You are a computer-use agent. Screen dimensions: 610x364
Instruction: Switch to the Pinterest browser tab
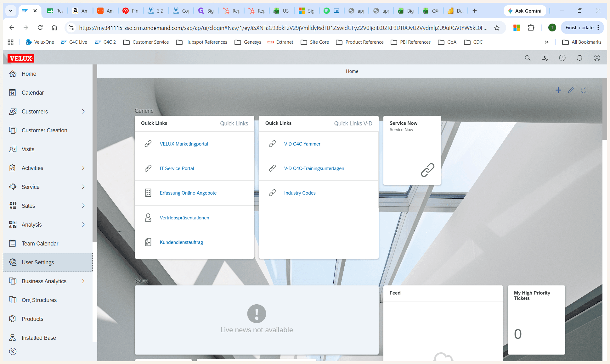(131, 11)
